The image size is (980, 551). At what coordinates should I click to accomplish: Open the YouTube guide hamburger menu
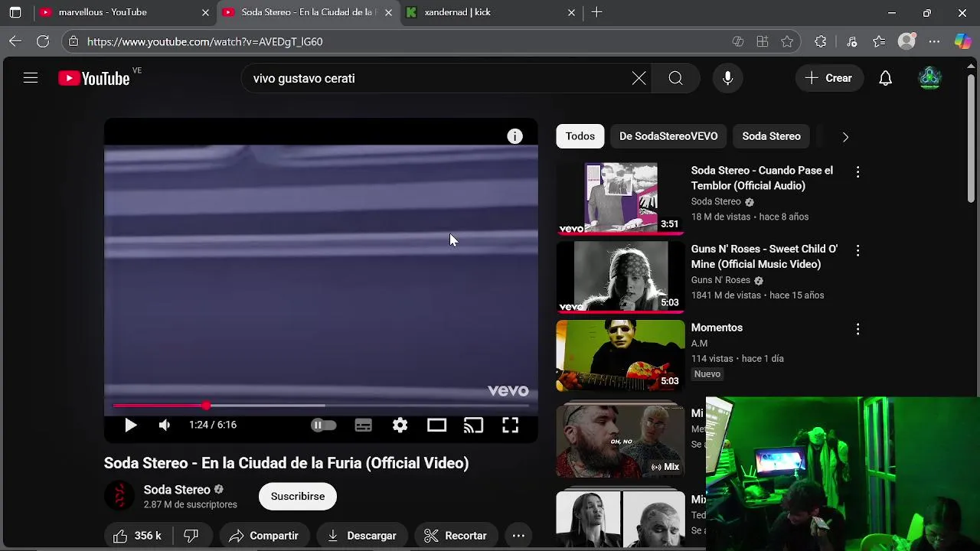pyautogui.click(x=31, y=78)
